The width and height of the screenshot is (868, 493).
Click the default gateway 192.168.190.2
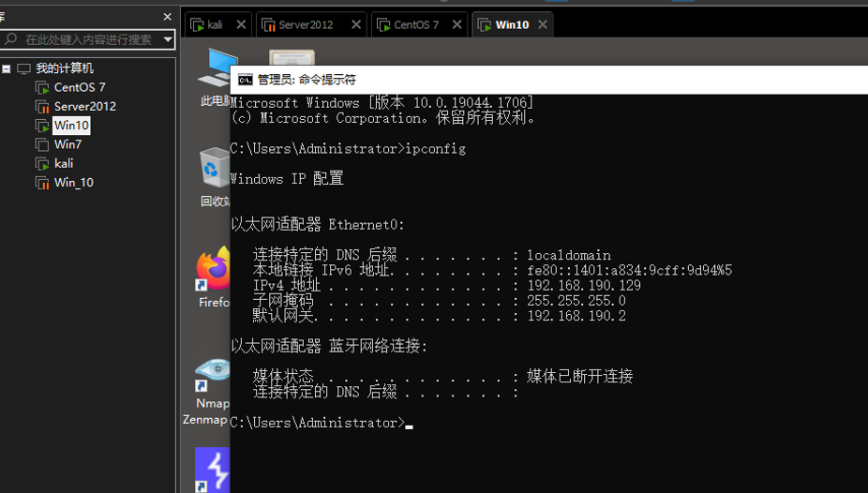point(576,316)
